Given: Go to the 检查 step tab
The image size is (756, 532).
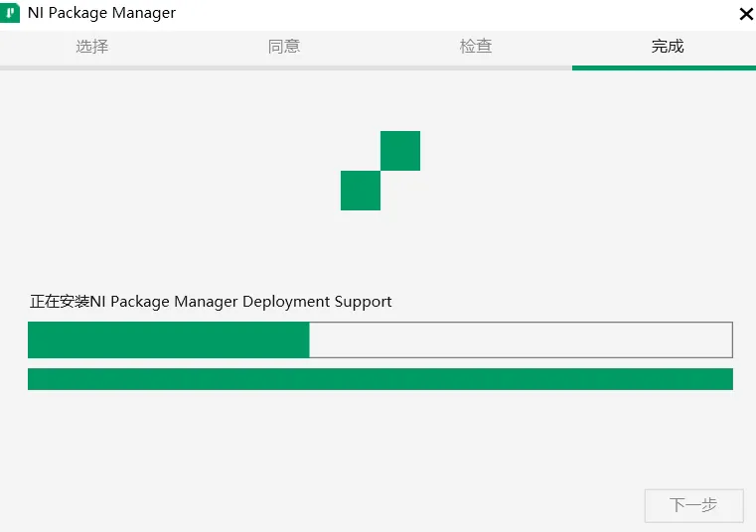Looking at the screenshot, I should click(x=476, y=47).
